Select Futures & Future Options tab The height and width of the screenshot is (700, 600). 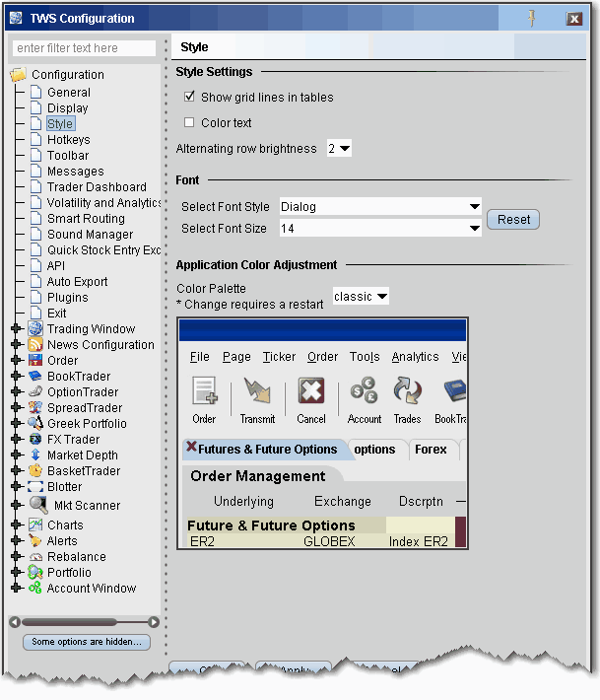[267, 450]
